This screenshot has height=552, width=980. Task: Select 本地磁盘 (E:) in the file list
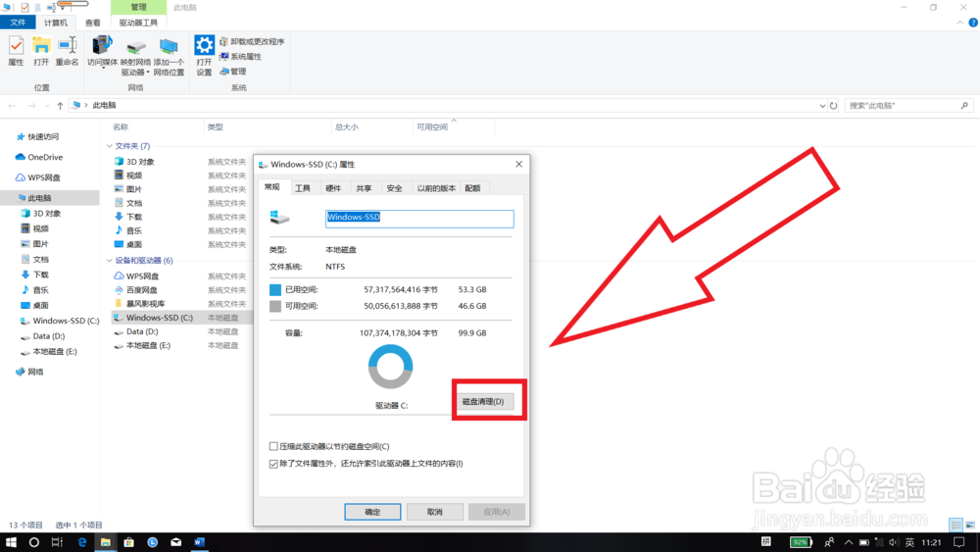coord(142,345)
